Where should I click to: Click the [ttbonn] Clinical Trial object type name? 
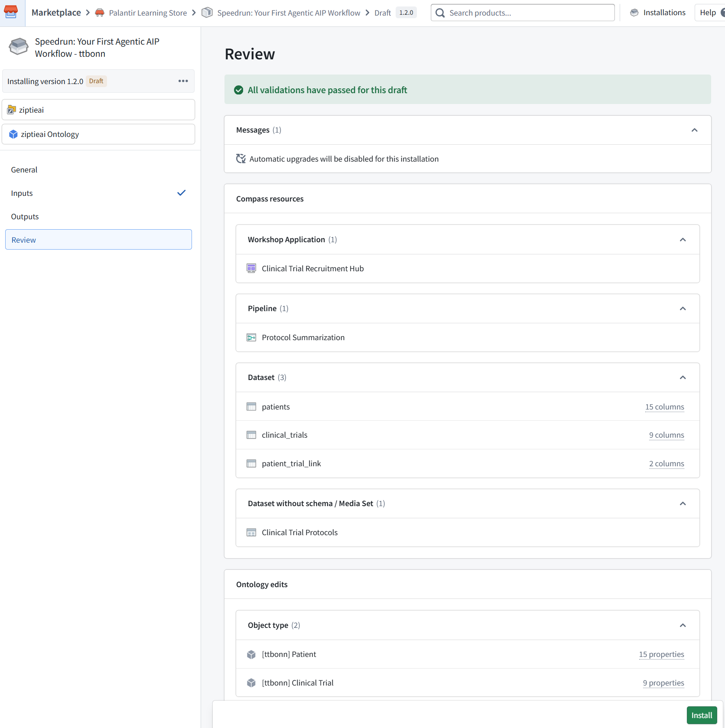298,683
